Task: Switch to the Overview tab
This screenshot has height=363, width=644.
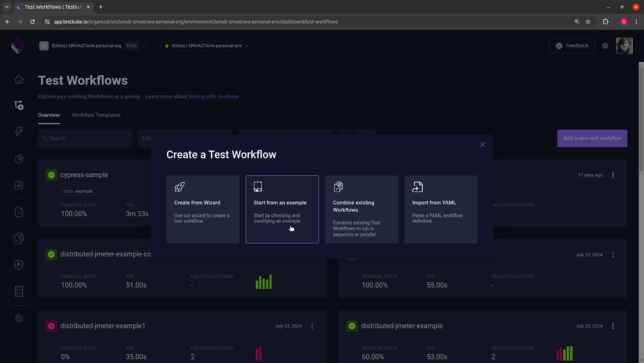Action: [49, 115]
